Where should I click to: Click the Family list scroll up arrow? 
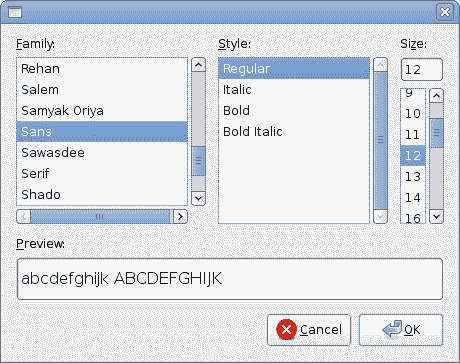pos(199,65)
